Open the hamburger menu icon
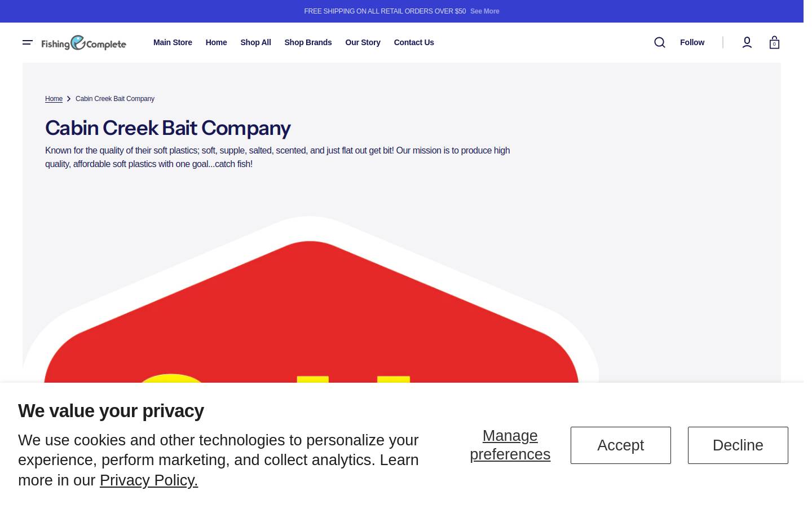This screenshot has height=508, width=812. pyautogui.click(x=28, y=42)
